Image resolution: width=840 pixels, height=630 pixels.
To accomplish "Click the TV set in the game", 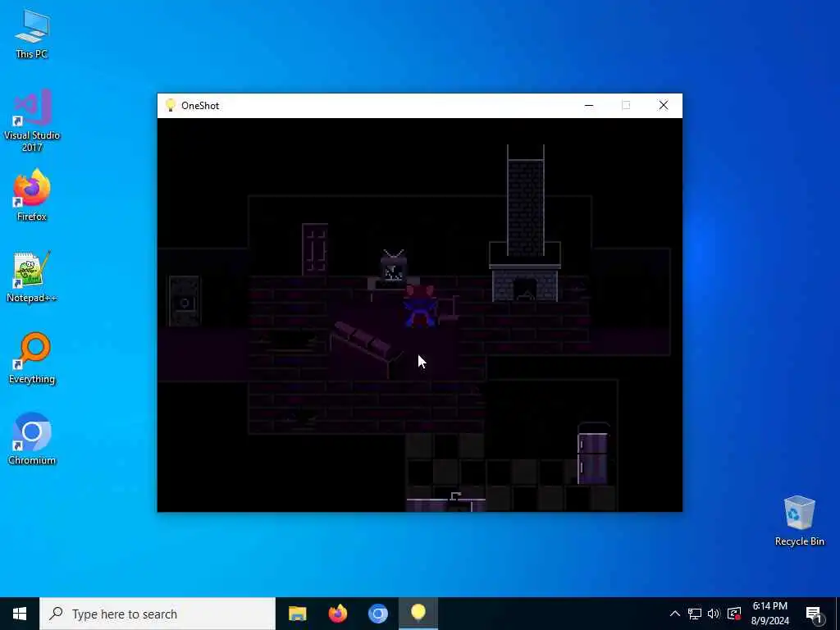I will [x=394, y=266].
